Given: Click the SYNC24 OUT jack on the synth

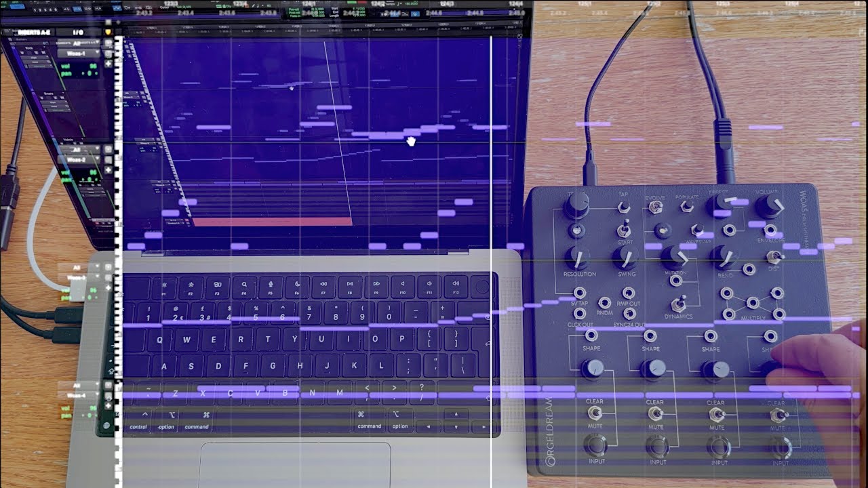Looking at the screenshot, I should pos(629,314).
